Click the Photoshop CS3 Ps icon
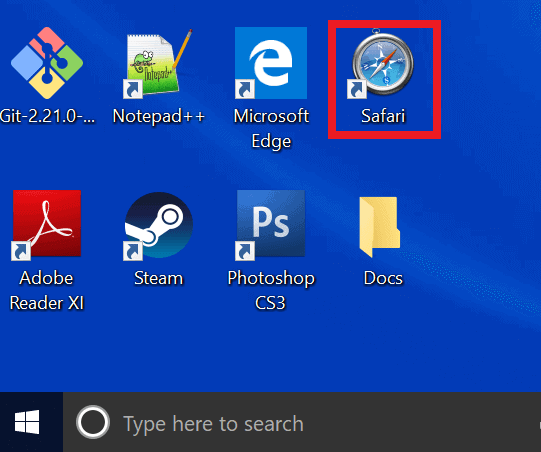This screenshot has height=452, width=541. tap(271, 224)
